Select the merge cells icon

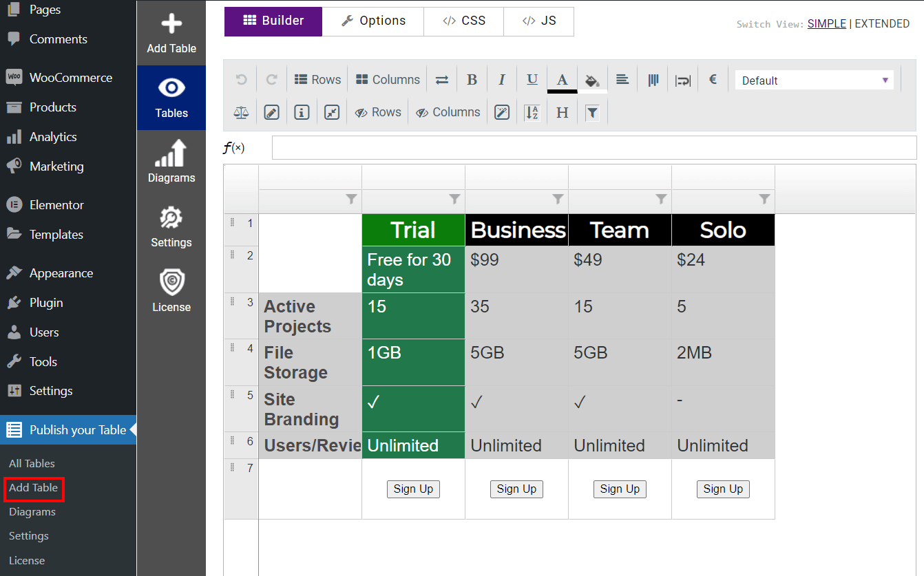click(x=331, y=111)
